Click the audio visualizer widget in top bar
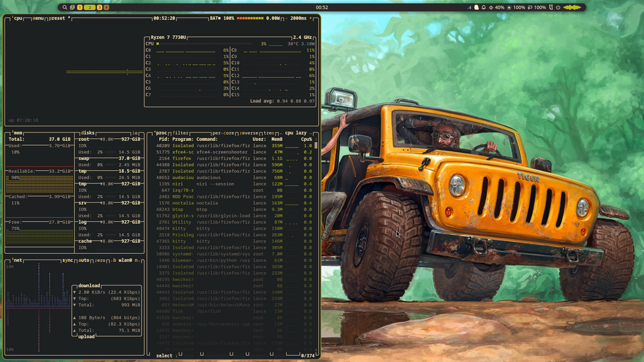 [x=572, y=8]
